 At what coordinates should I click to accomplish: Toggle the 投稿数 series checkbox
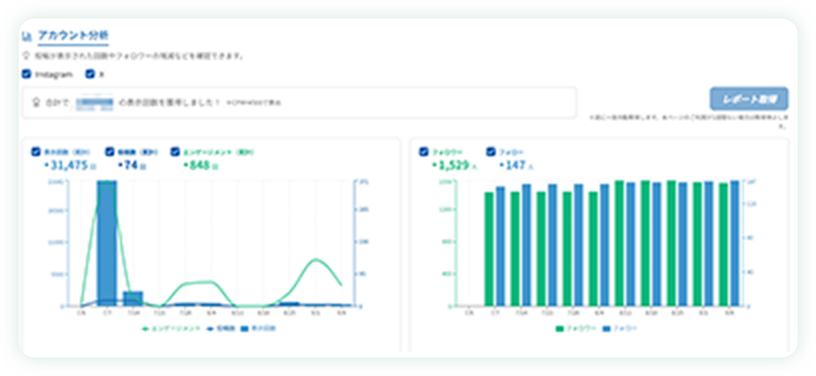point(109,152)
